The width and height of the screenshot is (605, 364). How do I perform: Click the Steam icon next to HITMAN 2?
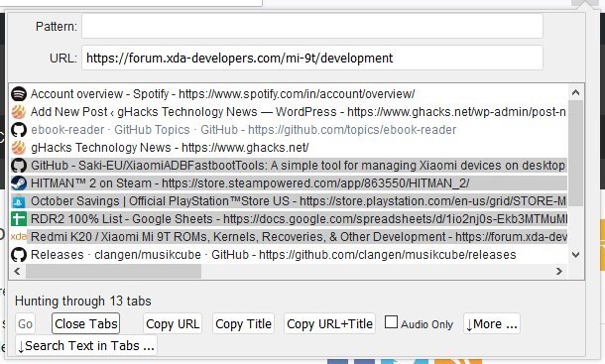[x=19, y=182]
